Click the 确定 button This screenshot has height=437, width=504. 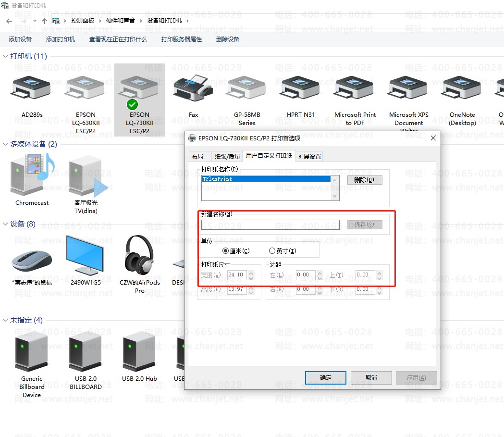[x=325, y=377]
